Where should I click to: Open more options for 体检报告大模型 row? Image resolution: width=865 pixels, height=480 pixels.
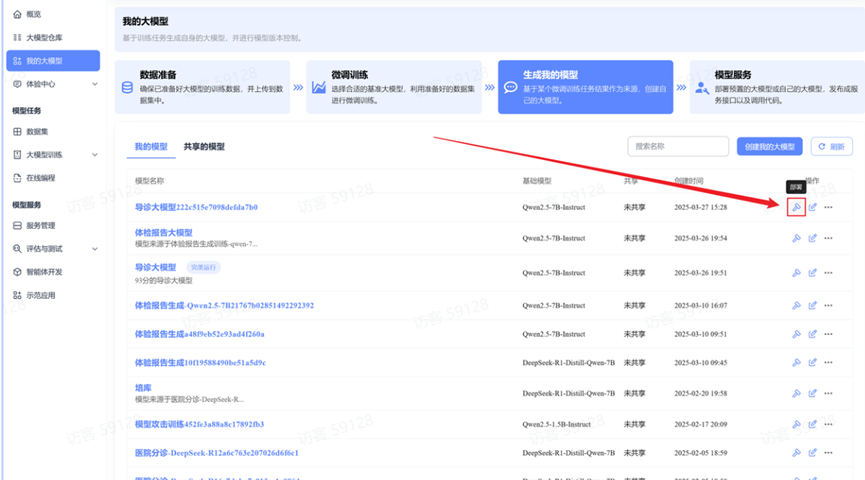pos(829,238)
